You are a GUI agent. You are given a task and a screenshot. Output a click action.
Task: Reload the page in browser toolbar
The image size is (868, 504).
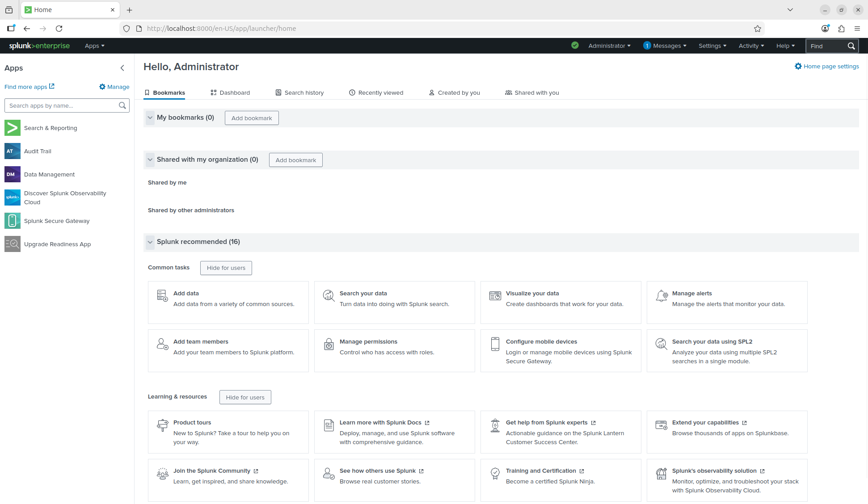pyautogui.click(x=59, y=29)
